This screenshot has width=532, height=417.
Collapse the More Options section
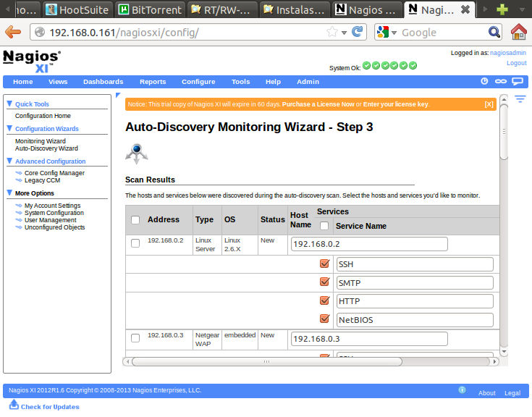click(x=9, y=193)
